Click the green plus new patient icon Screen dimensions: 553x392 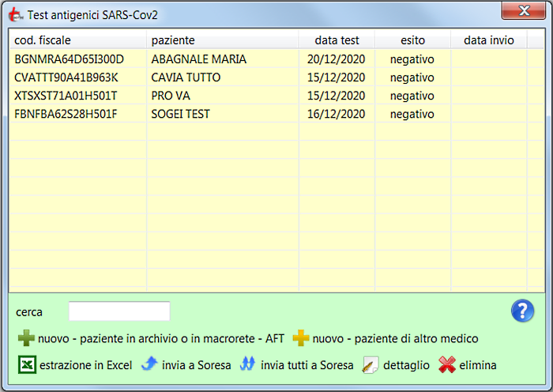coord(26,339)
